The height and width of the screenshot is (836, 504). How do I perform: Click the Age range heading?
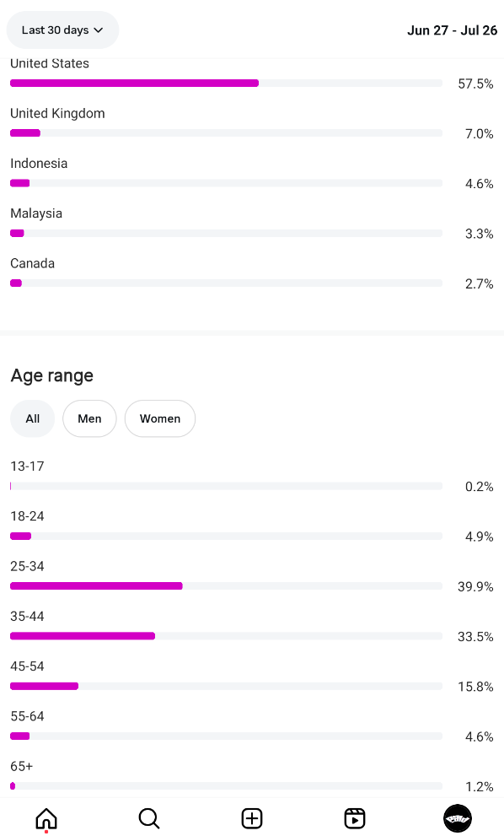click(51, 376)
